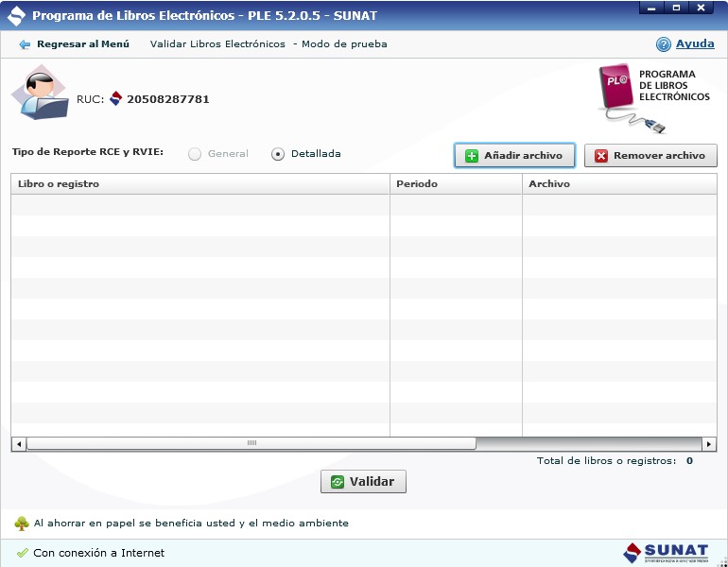Click the Periodo column header
This screenshot has width=728, height=567.
pos(456,184)
